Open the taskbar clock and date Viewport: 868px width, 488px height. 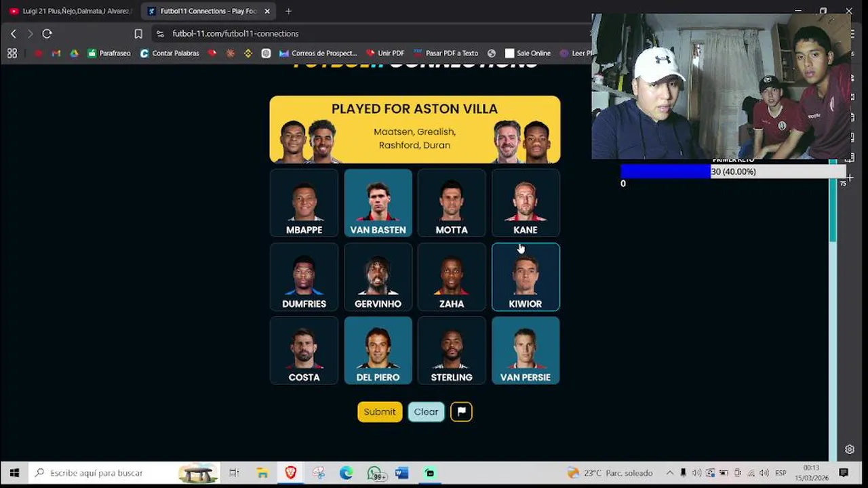tap(811, 473)
